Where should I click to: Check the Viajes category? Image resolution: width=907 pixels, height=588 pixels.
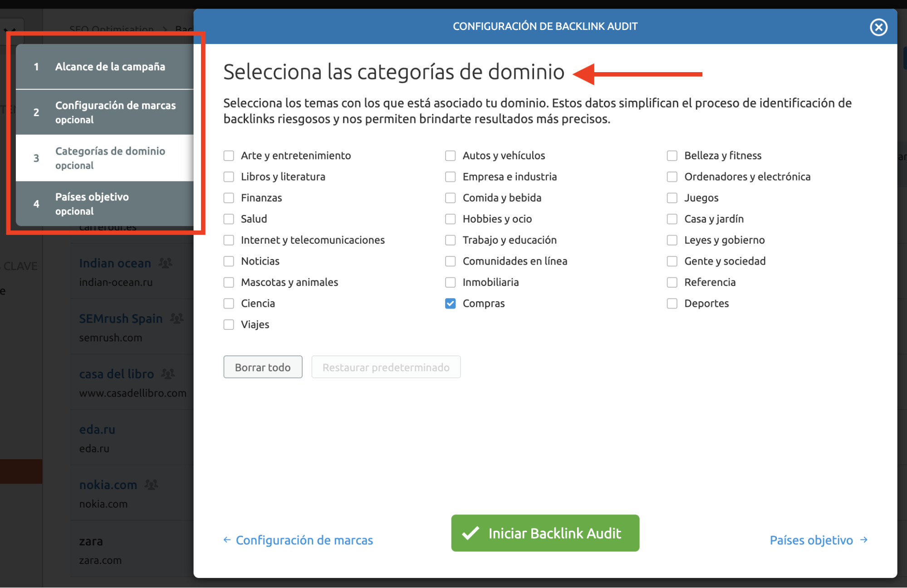coord(229,324)
